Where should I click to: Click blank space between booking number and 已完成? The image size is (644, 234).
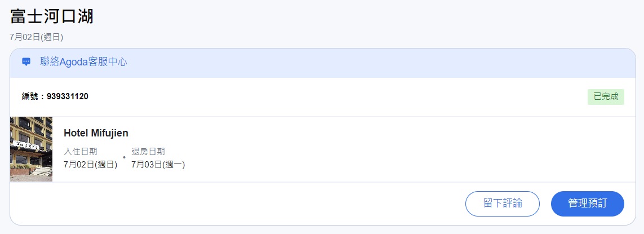[x=338, y=96]
